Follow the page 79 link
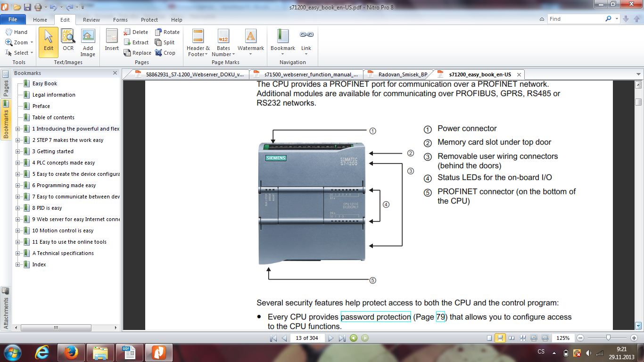The height and width of the screenshot is (362, 644). pyautogui.click(x=441, y=317)
